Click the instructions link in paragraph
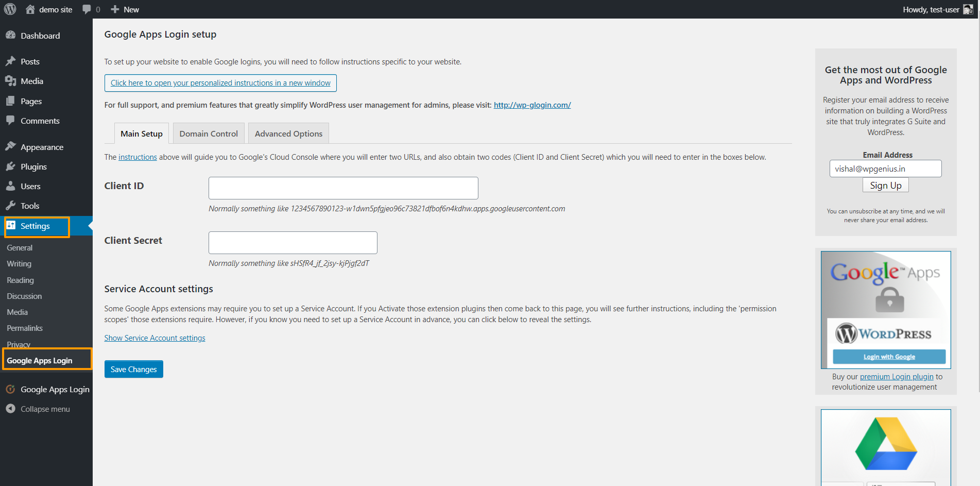Screen dimensions: 980x486 [x=137, y=157]
